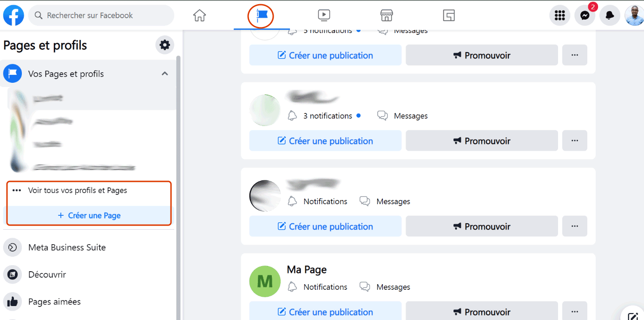Viewport: 644px width, 320px height.
Task: Open more options menu beside Ma Page Promouvoir
Action: pyautogui.click(x=575, y=312)
